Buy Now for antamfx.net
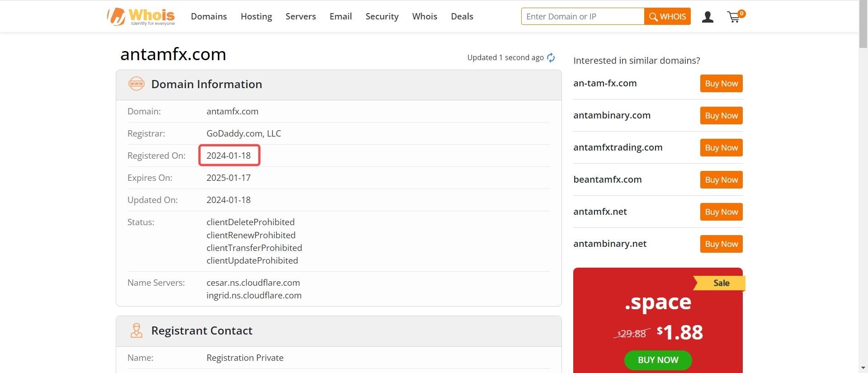868x373 pixels. pyautogui.click(x=721, y=212)
